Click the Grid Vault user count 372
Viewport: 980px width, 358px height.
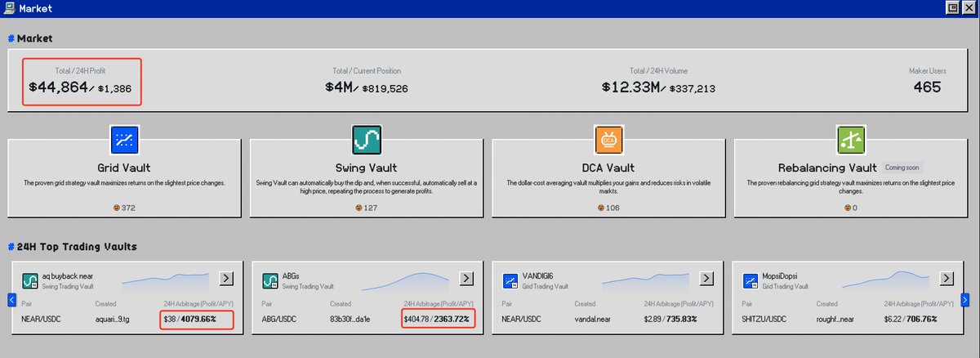(125, 208)
